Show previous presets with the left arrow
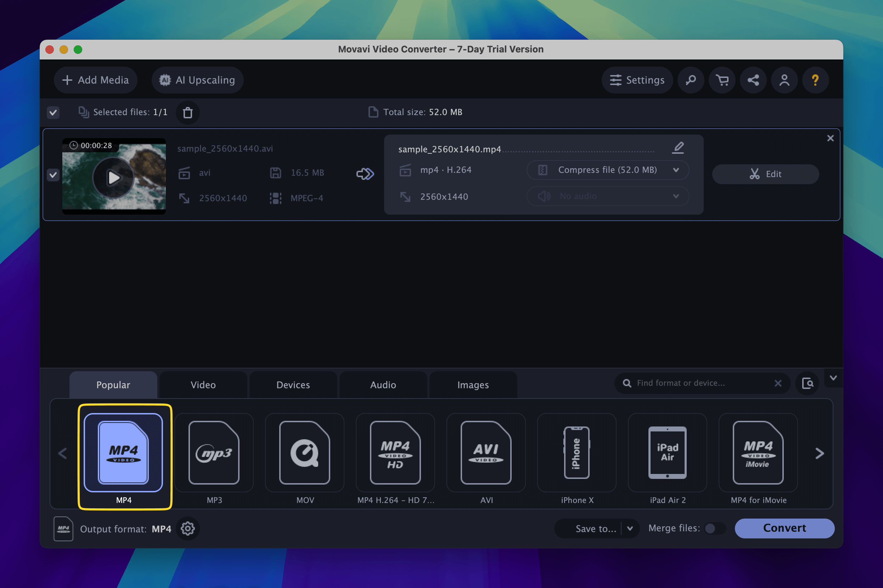 pos(63,453)
